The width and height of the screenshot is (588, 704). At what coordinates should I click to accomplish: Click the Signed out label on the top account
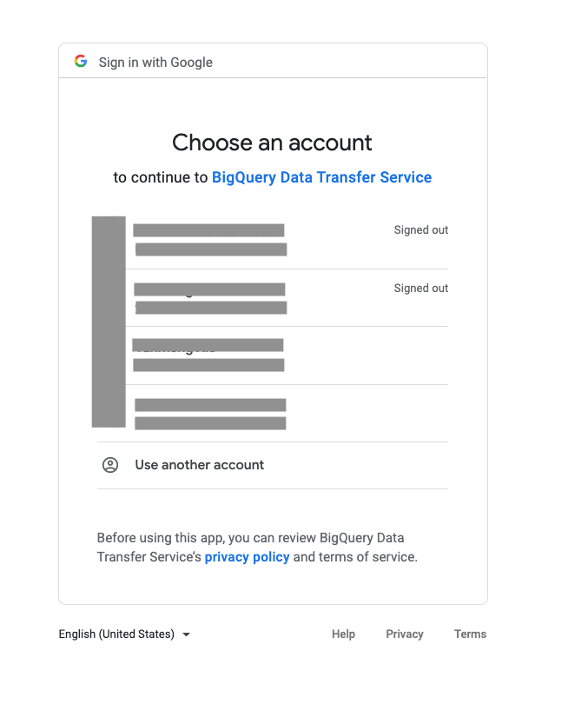(420, 229)
